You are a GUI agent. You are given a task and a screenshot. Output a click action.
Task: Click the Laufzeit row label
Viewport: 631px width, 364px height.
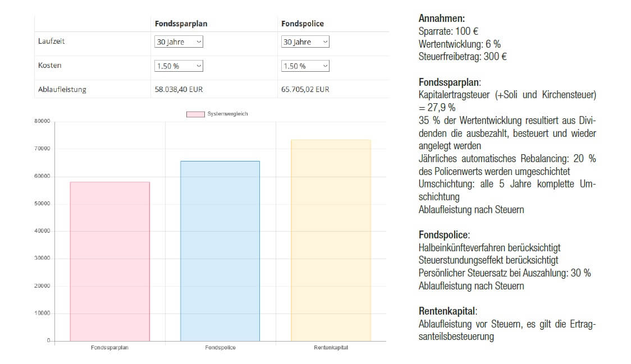tap(52, 41)
